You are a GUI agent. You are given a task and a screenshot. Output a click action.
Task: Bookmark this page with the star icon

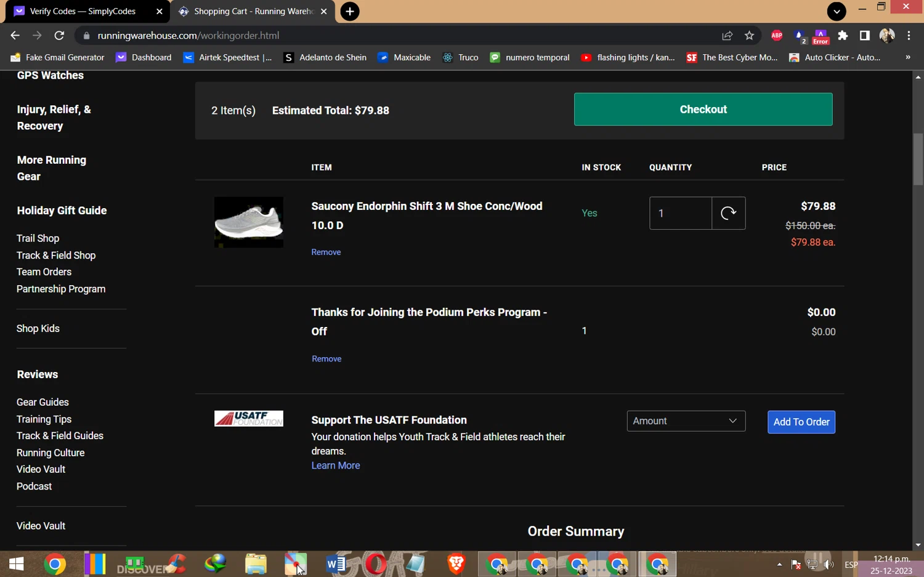point(749,36)
